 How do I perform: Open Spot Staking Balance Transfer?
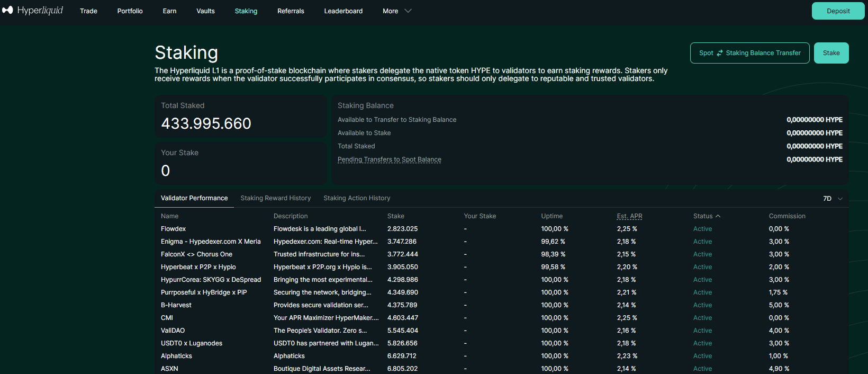click(749, 53)
